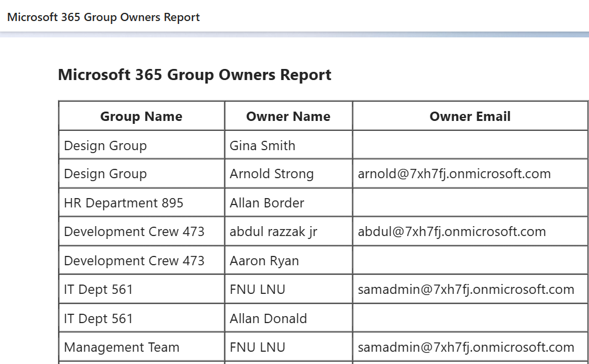This screenshot has width=589, height=364.
Task: Select the Owner Email column header
Action: tap(470, 116)
